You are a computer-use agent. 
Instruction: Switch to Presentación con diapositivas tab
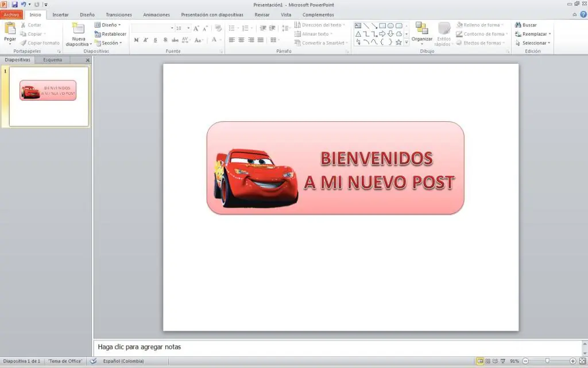tap(212, 14)
